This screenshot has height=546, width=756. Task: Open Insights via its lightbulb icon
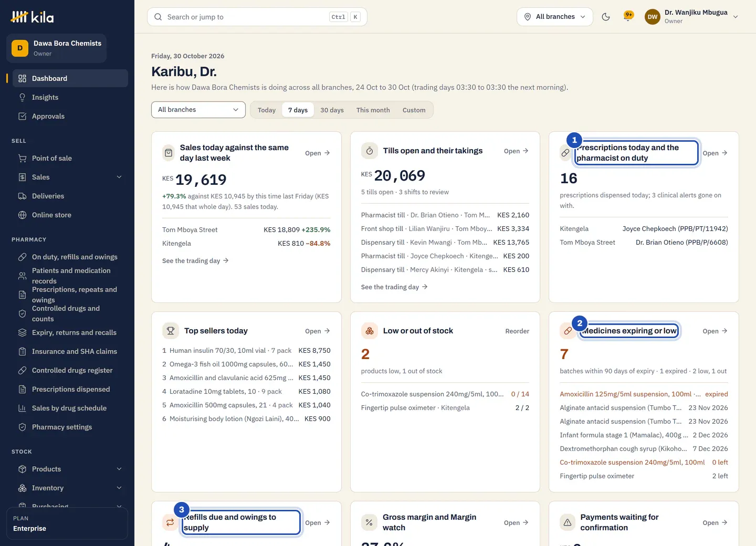click(x=22, y=97)
